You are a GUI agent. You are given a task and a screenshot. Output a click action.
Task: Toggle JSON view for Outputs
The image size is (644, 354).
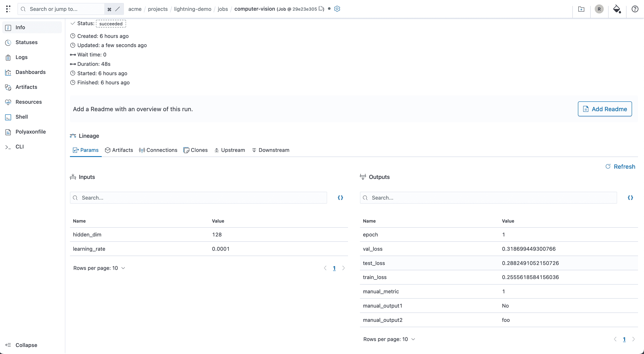click(x=630, y=197)
